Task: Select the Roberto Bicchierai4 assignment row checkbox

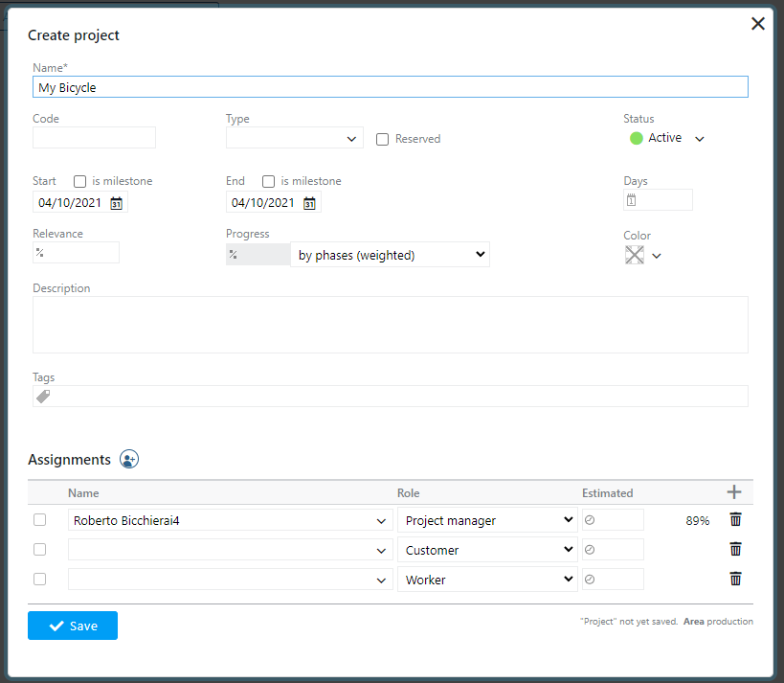Action: point(39,520)
